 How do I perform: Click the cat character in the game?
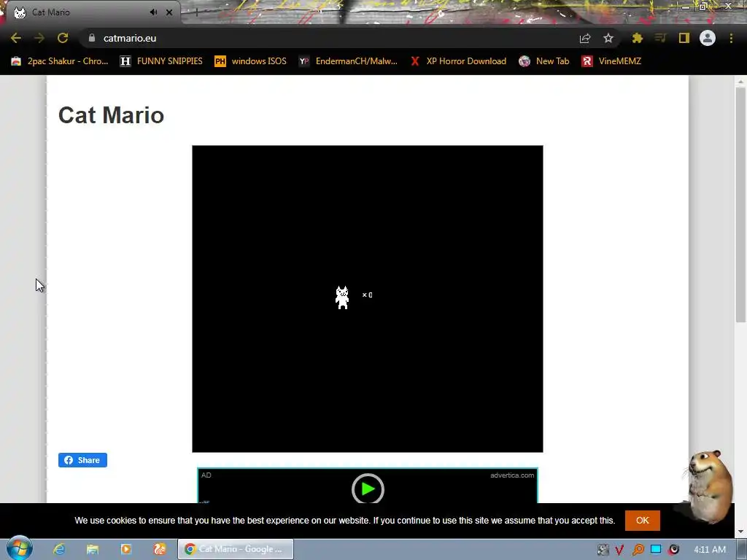[342, 297]
